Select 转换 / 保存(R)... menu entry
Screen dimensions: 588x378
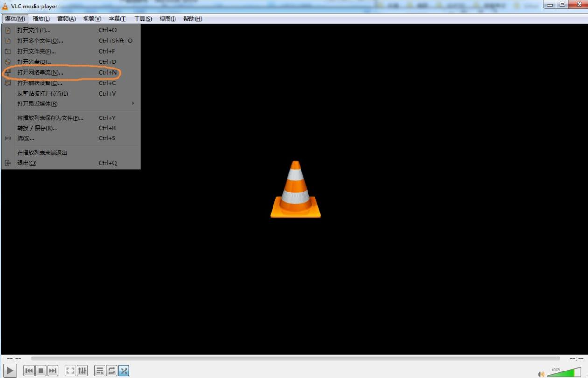coord(71,128)
